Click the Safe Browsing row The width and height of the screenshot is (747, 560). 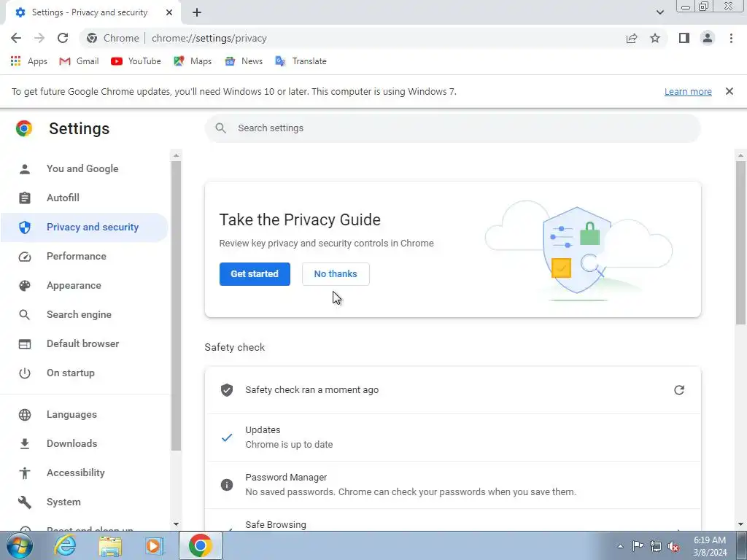click(452, 520)
